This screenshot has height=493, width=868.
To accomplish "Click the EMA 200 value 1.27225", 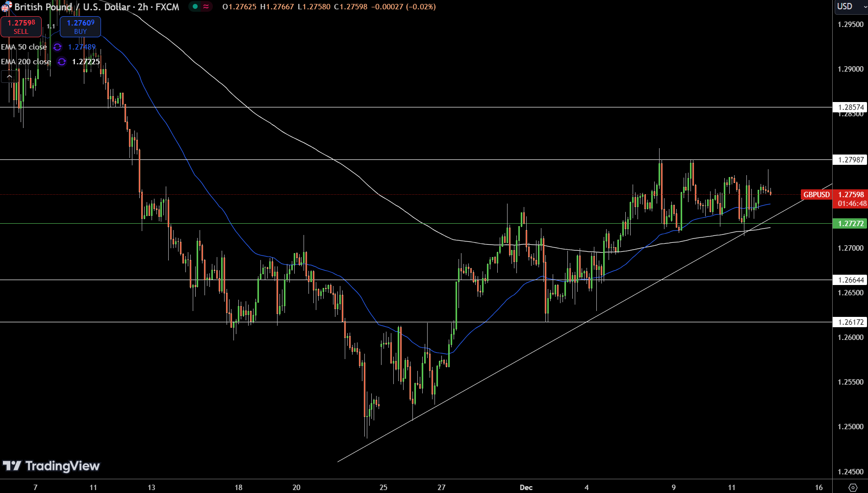I will [x=86, y=62].
